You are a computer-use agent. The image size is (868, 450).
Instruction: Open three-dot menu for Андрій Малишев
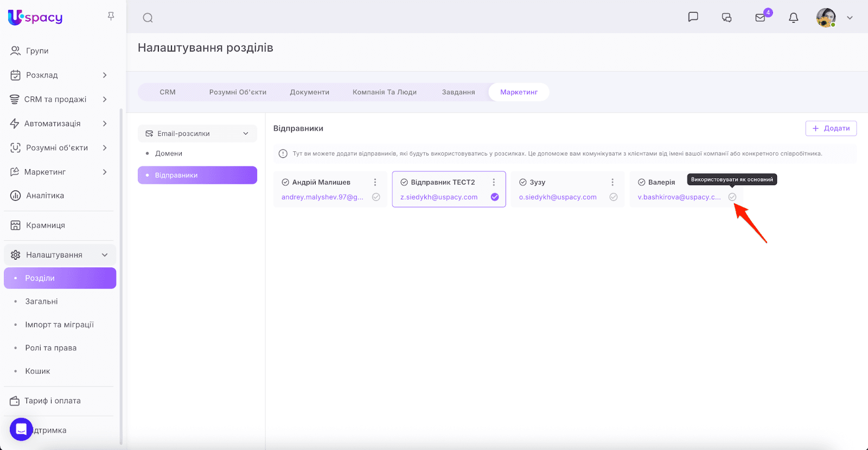pos(375,182)
